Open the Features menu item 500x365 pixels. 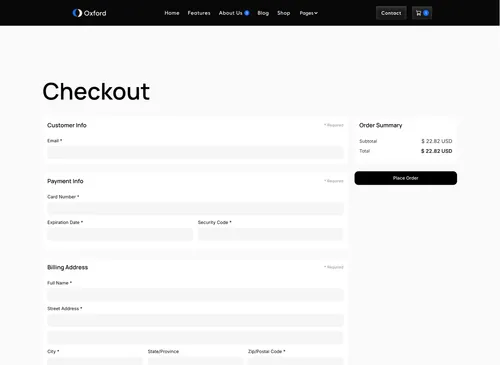pos(199,13)
